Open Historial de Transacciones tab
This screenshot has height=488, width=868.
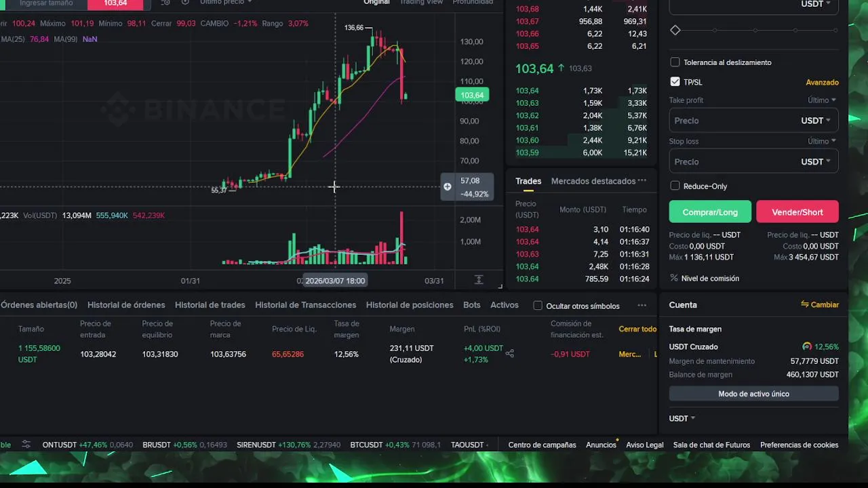[306, 305]
